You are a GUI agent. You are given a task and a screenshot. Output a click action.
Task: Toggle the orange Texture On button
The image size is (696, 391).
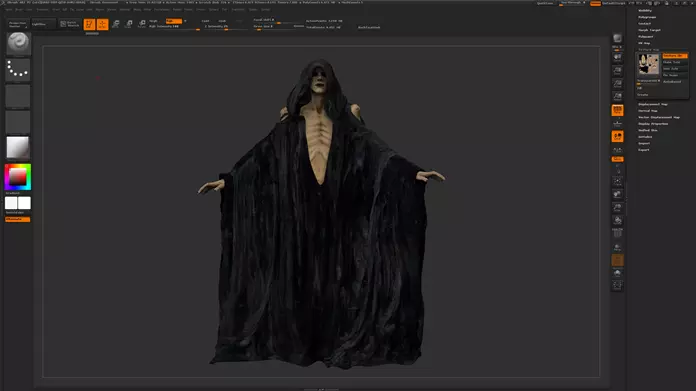675,55
